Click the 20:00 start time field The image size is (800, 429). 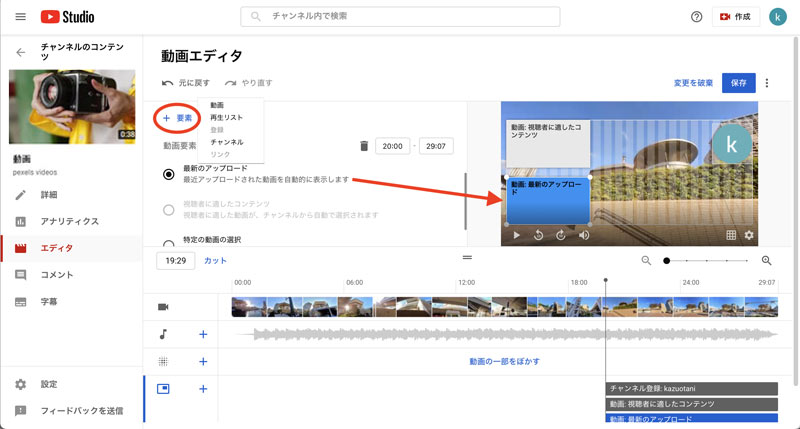coord(392,146)
